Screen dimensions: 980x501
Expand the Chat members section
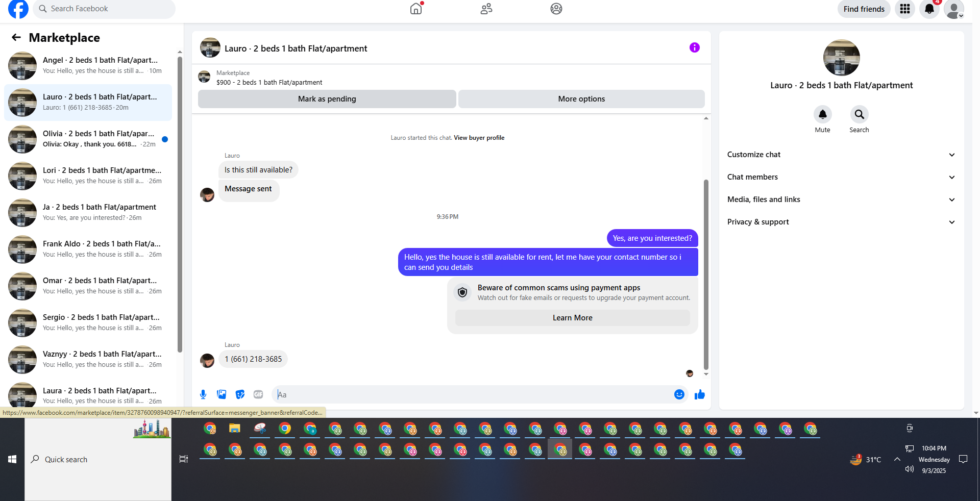click(841, 177)
